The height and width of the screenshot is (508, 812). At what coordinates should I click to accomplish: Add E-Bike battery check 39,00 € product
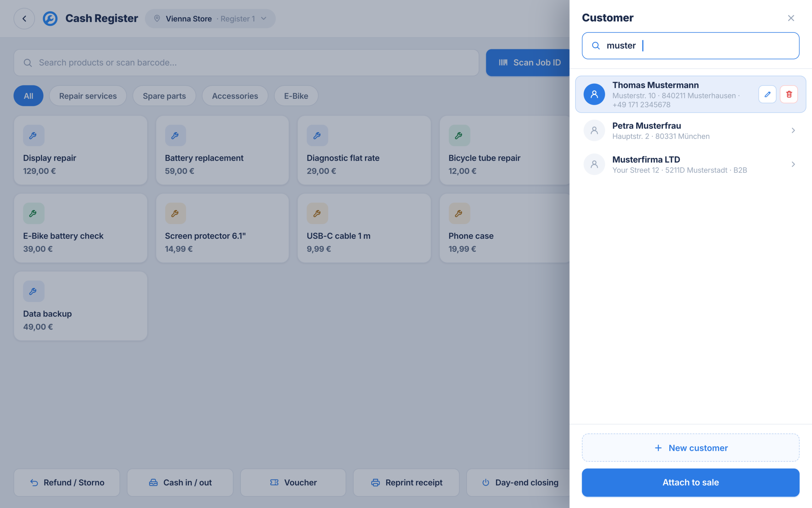[81, 228]
